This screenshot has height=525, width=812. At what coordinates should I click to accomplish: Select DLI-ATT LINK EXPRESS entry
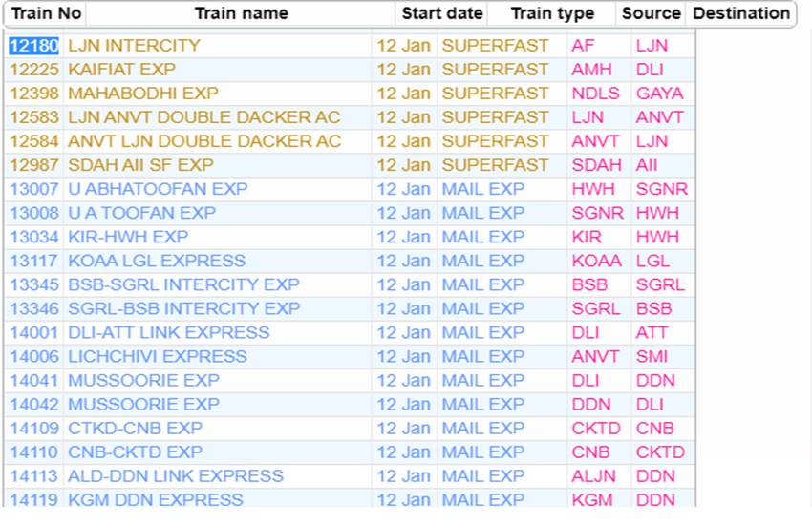(x=168, y=332)
